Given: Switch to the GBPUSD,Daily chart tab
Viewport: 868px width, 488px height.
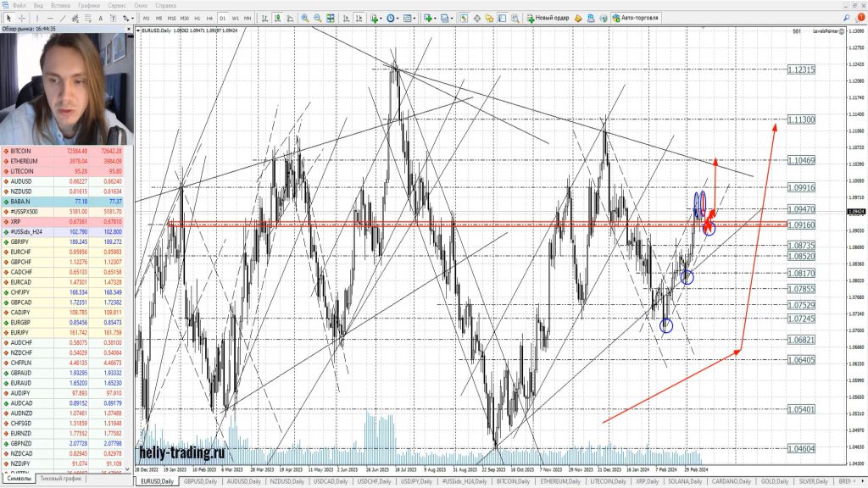Looking at the screenshot, I should point(202,481).
